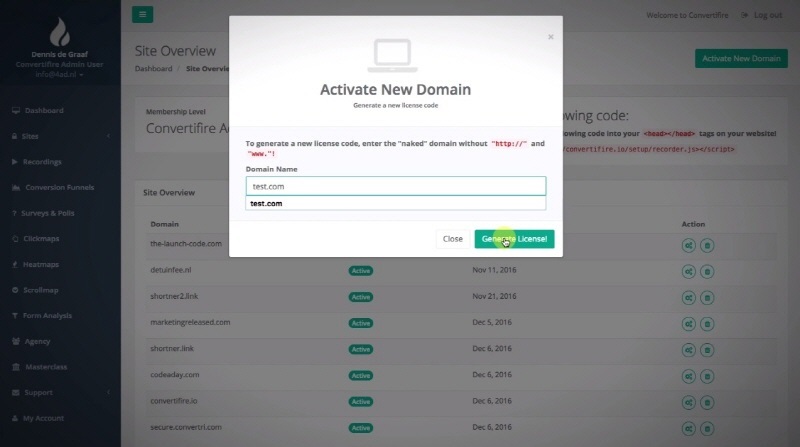Click delete icon for secure.convertri.com row
The image size is (800, 447).
coord(707,429)
